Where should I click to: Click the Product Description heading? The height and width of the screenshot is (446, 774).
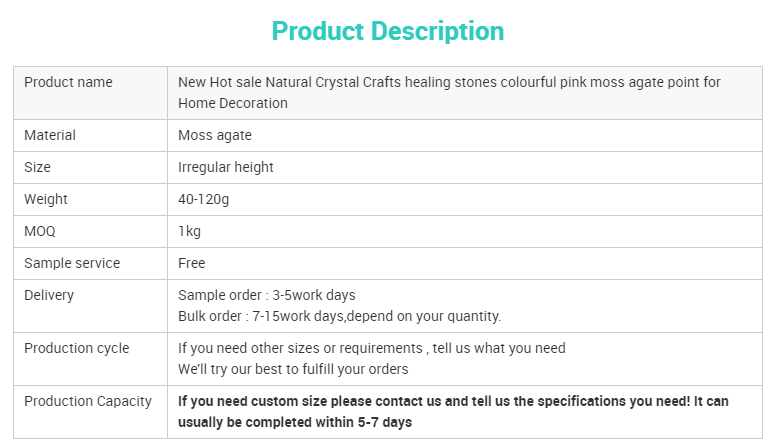point(387,32)
